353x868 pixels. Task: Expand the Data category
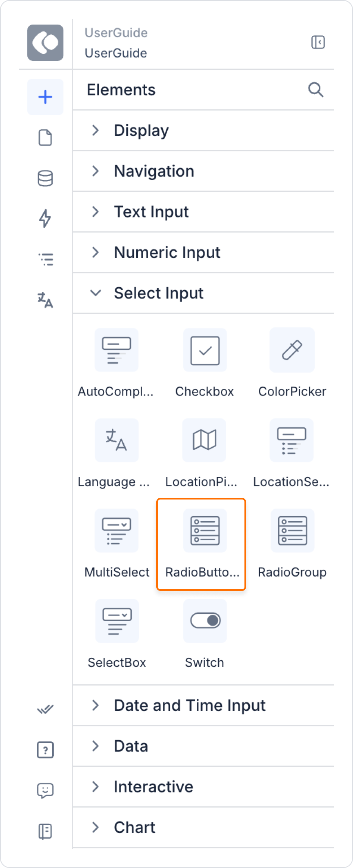point(203,746)
